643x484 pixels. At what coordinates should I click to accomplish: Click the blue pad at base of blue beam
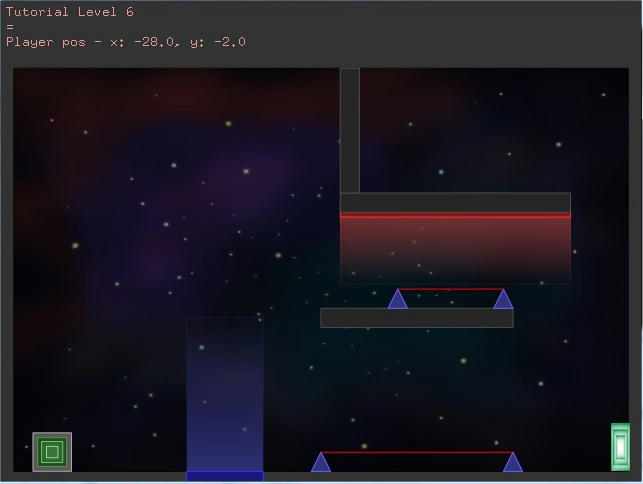pyautogui.click(x=225, y=476)
